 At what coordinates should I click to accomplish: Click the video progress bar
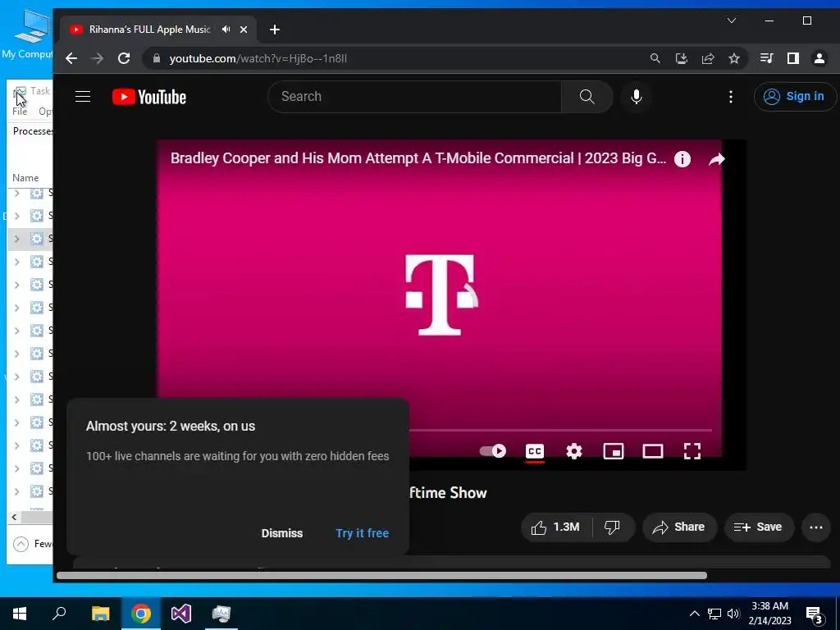point(560,430)
